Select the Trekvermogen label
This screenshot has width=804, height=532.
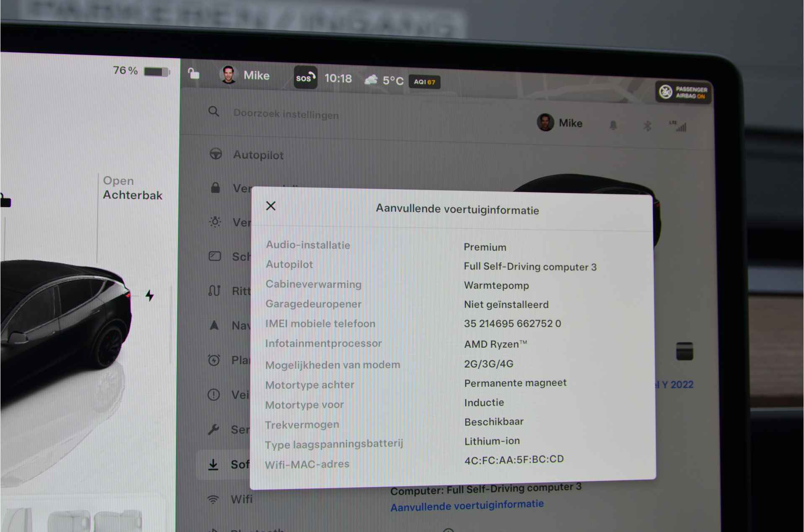pyautogui.click(x=302, y=424)
